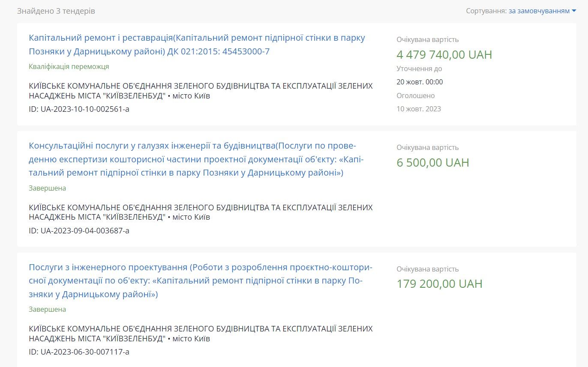The height and width of the screenshot is (367, 588).
Task: Click the 'Знайдено 3 тендерів' results count
Action: (x=56, y=11)
